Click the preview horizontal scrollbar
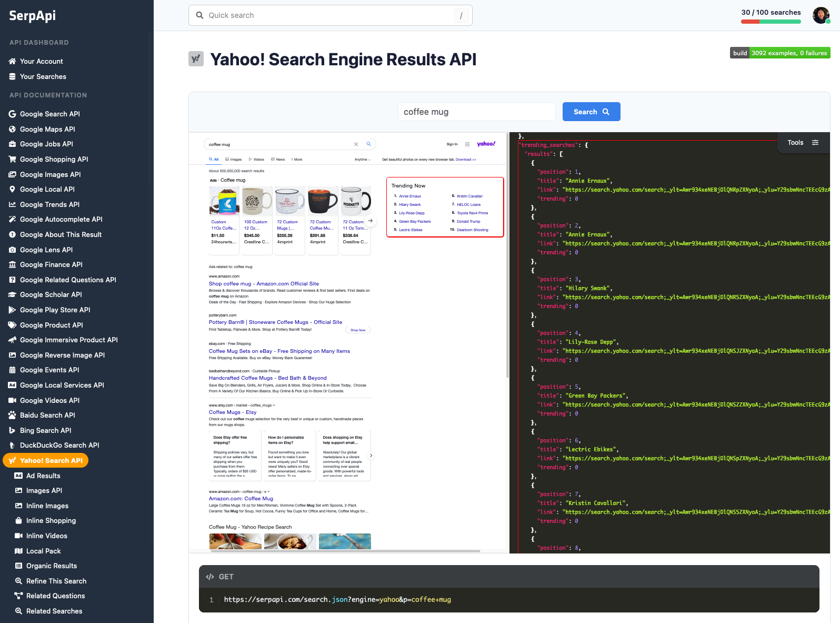Image resolution: width=840 pixels, height=623 pixels. click(x=345, y=551)
